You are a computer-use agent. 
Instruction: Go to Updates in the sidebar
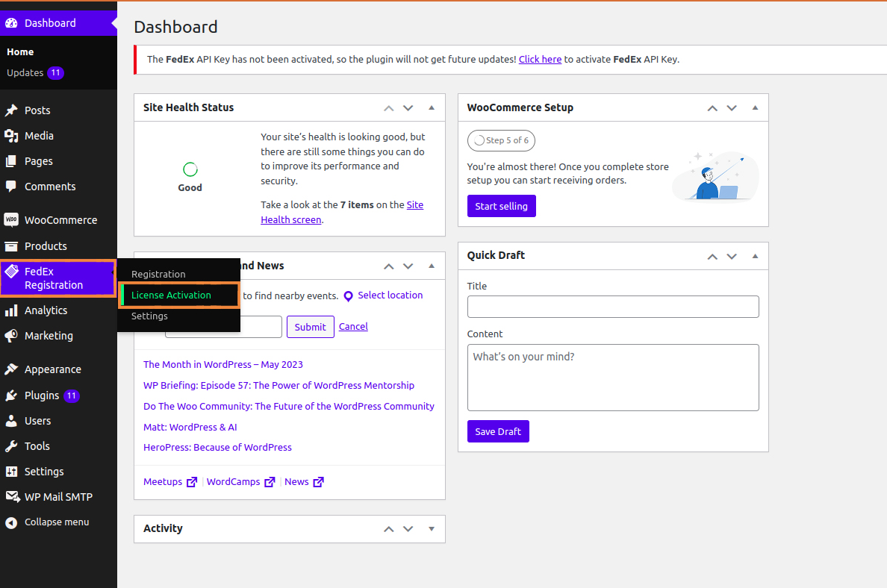click(x=25, y=73)
